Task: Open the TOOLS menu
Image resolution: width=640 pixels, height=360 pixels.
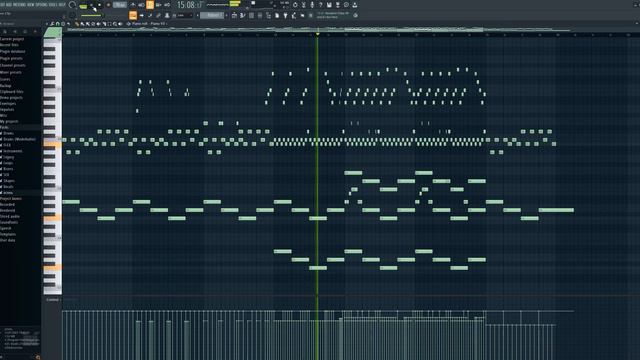Action: tap(53, 4)
